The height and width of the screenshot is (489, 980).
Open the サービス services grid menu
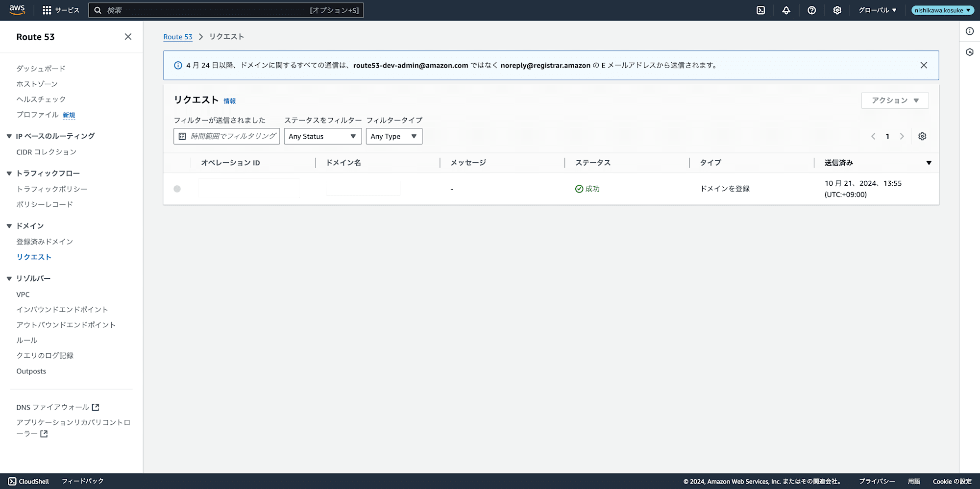point(61,10)
